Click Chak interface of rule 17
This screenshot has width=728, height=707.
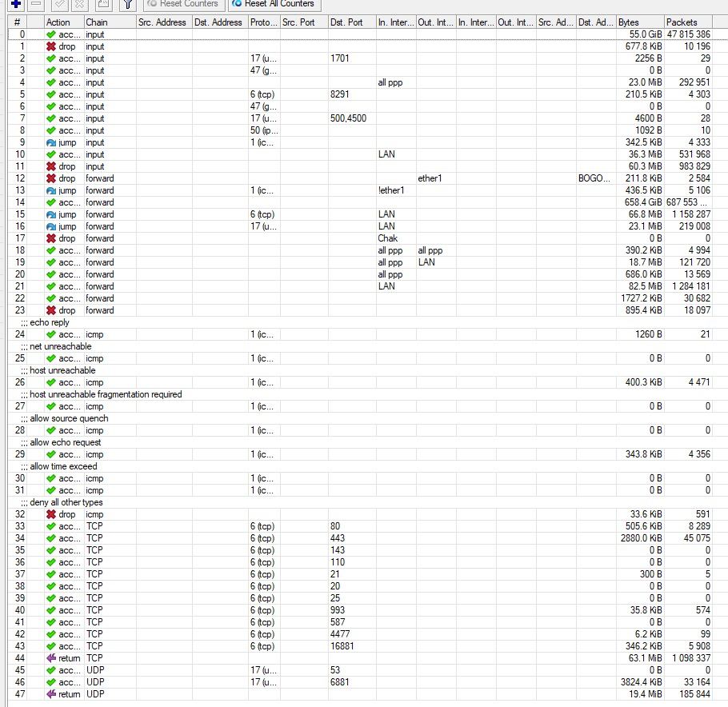coord(388,238)
